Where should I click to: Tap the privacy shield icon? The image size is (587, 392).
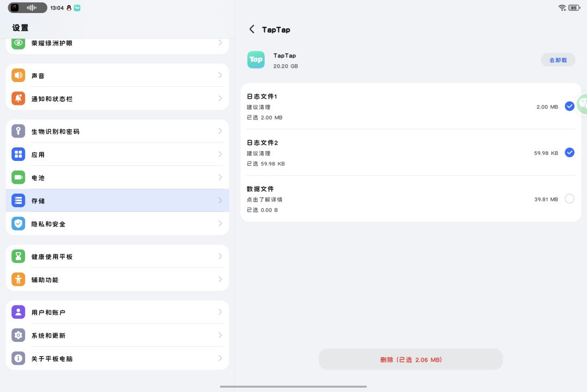pos(18,224)
